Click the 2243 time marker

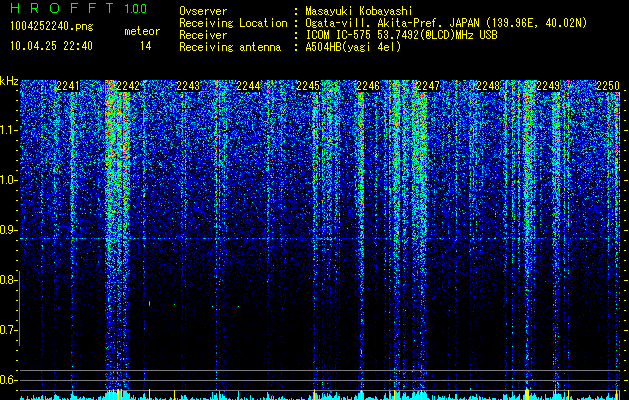pyautogui.click(x=188, y=86)
